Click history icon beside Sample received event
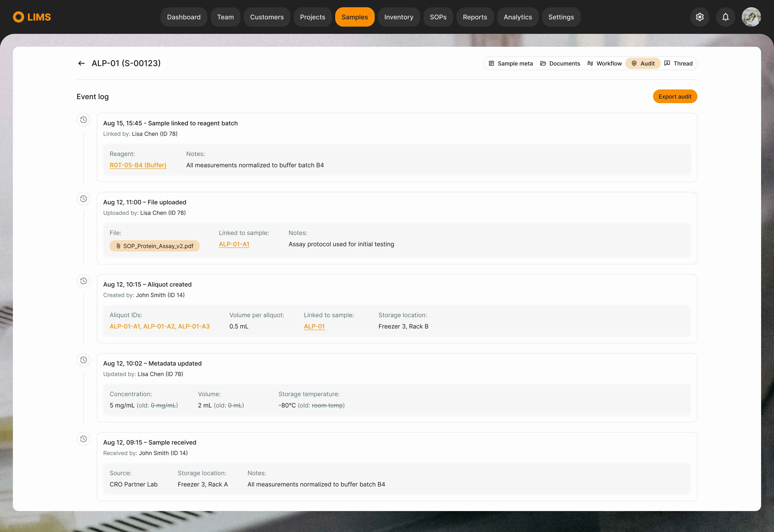Screen dimensions: 774x532 coord(83,439)
